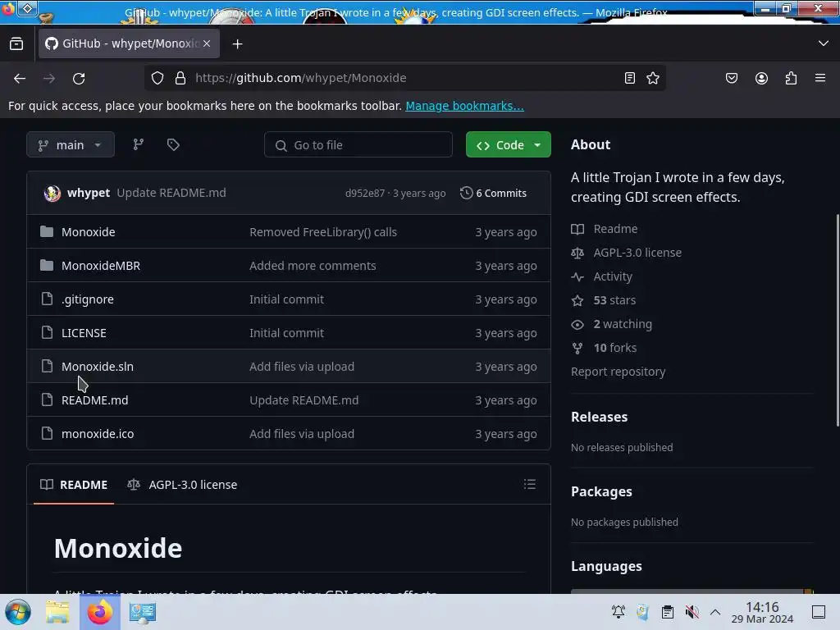Open the LICENSE file
840x630 pixels.
84,333
